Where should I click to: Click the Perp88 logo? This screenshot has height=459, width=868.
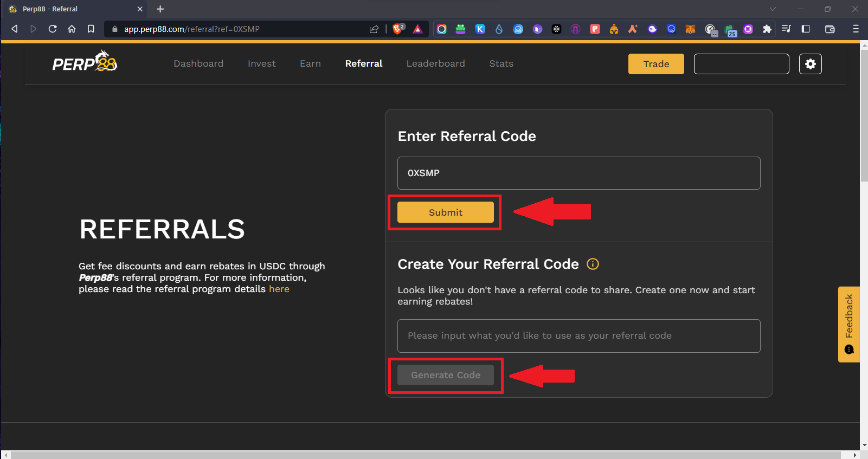85,62
